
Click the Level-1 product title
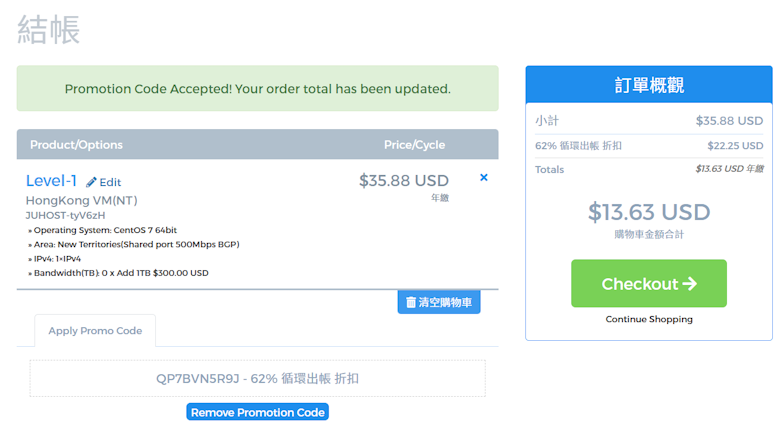pos(51,181)
